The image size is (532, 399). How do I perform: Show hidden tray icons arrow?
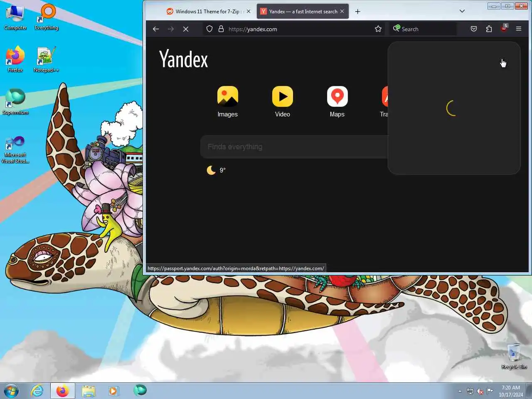click(x=460, y=391)
